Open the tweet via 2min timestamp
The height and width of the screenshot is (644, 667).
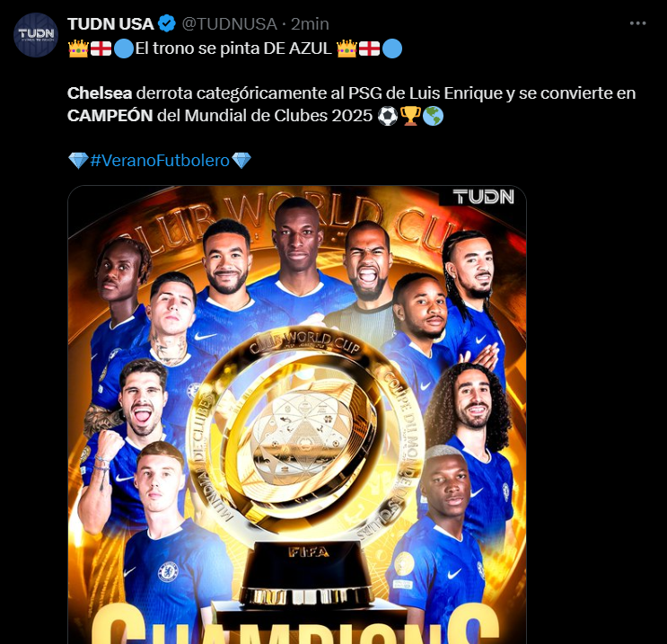(x=310, y=24)
